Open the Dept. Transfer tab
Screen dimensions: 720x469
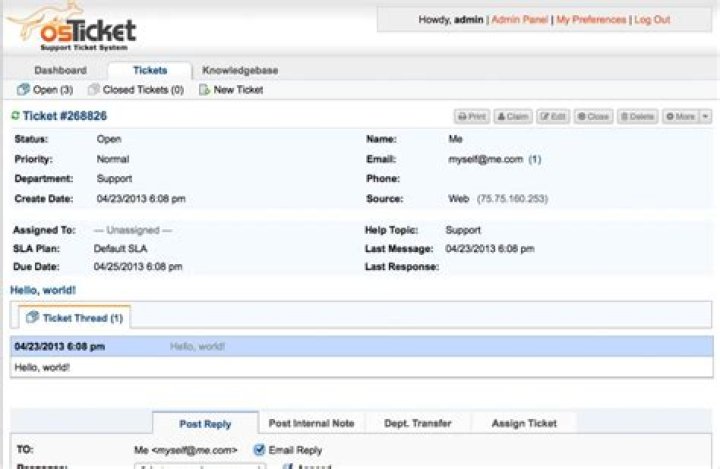pyautogui.click(x=418, y=423)
